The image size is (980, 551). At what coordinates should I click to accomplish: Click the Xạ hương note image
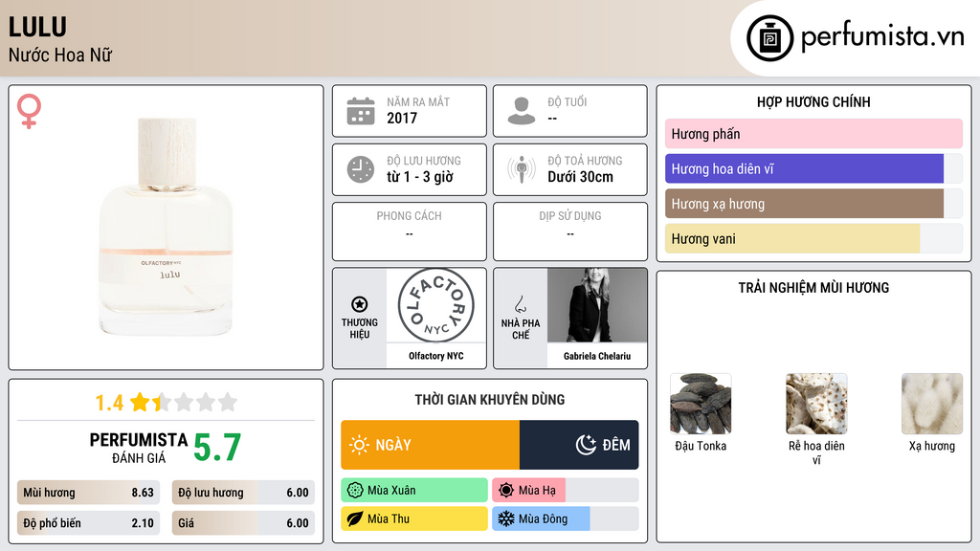[x=932, y=404]
